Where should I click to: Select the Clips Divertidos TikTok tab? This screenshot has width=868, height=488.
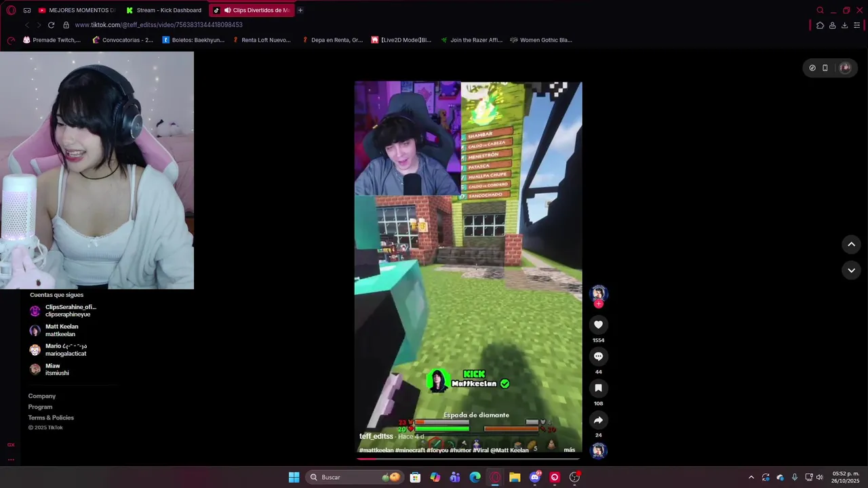click(251, 10)
